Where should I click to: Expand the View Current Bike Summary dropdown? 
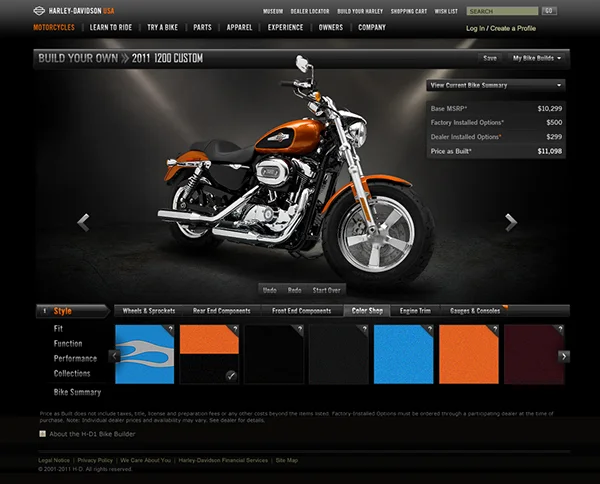(496, 85)
